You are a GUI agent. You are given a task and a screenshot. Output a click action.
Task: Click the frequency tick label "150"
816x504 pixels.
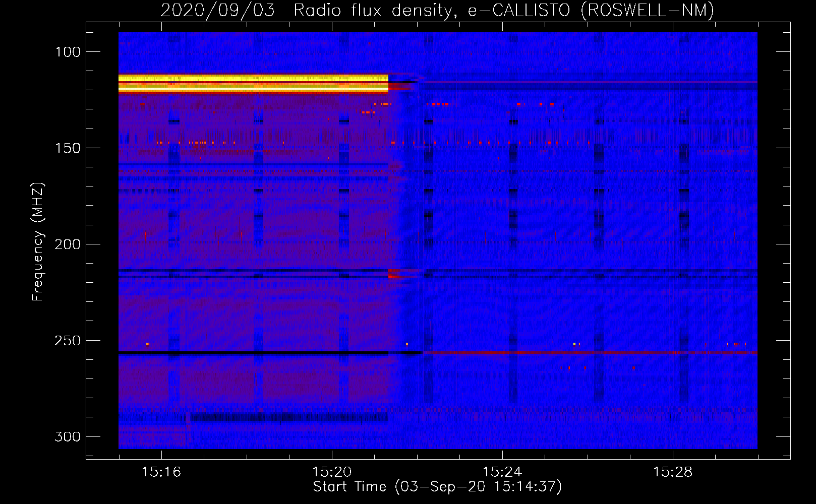click(68, 148)
